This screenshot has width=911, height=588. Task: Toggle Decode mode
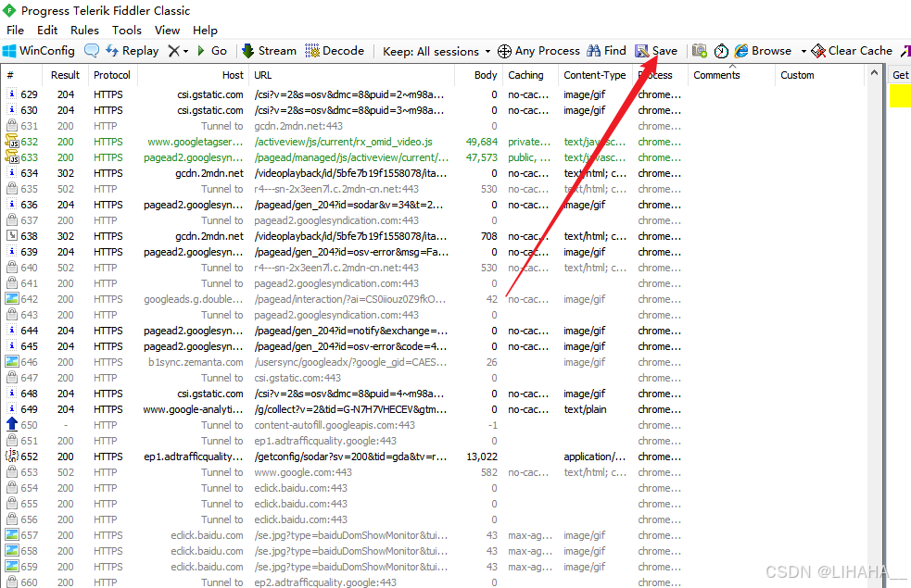[335, 51]
